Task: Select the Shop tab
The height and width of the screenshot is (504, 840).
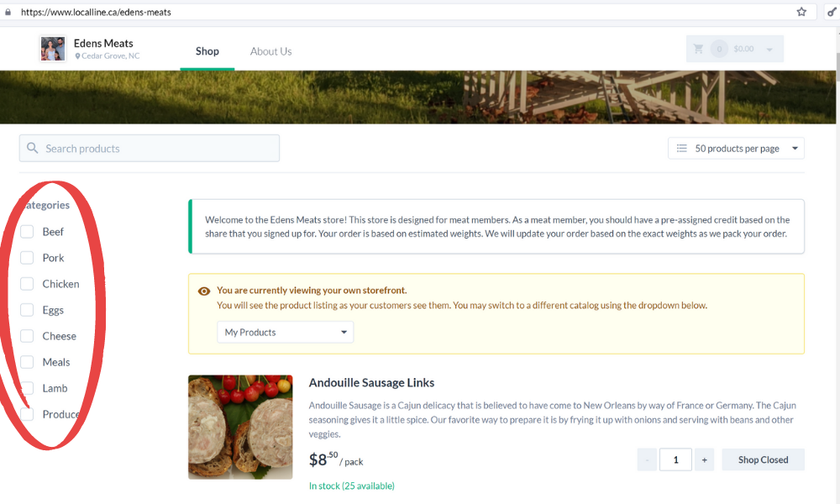Action: [207, 51]
